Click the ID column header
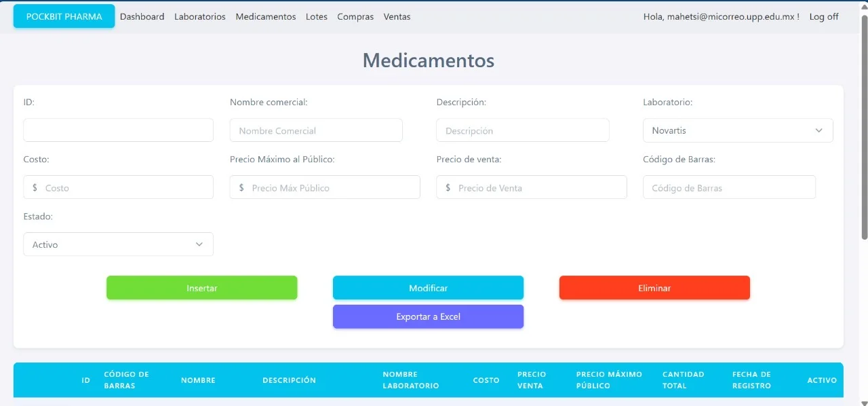 pos(85,380)
